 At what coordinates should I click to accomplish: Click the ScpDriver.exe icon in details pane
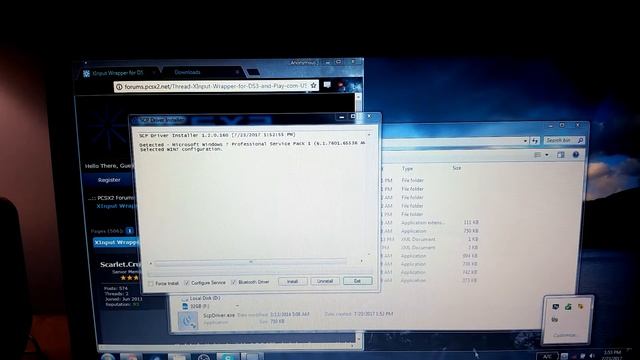pyautogui.click(x=188, y=321)
